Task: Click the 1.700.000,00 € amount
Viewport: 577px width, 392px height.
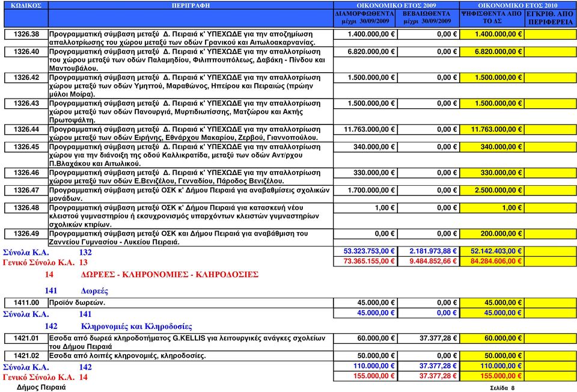Action: [x=365, y=191]
